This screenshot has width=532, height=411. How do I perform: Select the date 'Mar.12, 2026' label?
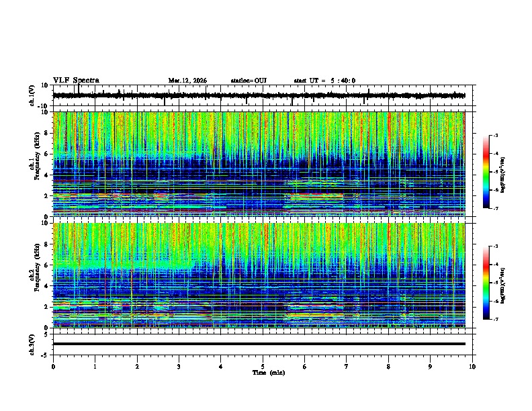tap(187, 81)
